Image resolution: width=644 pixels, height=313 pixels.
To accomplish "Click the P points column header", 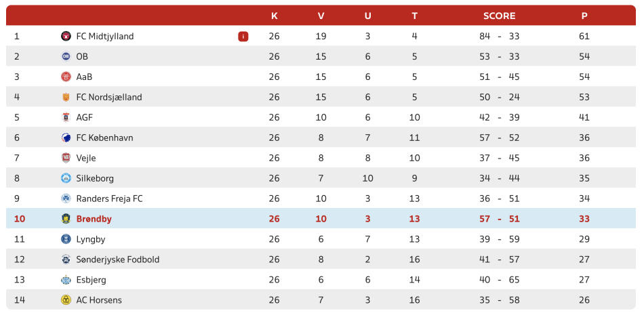I will [584, 16].
